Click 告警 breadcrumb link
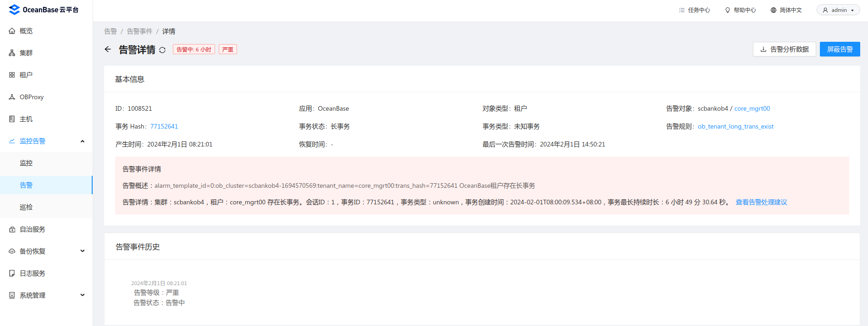868x326 pixels. coord(111,31)
